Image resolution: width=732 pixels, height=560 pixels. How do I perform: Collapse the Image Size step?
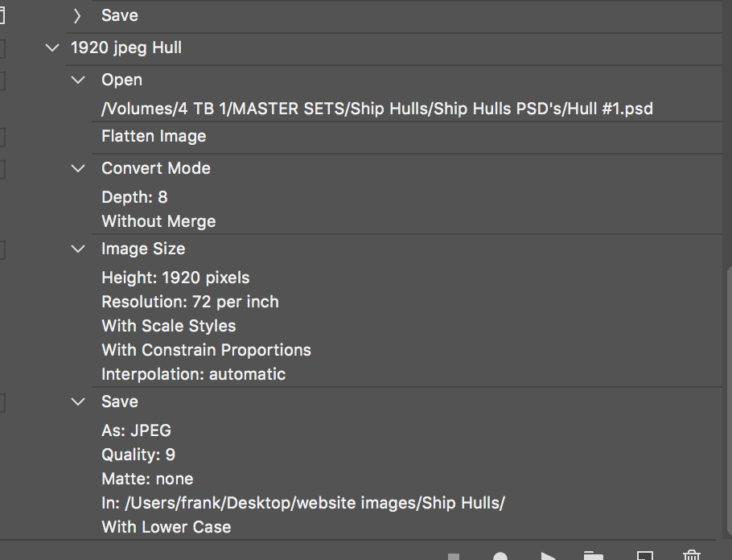click(x=77, y=249)
